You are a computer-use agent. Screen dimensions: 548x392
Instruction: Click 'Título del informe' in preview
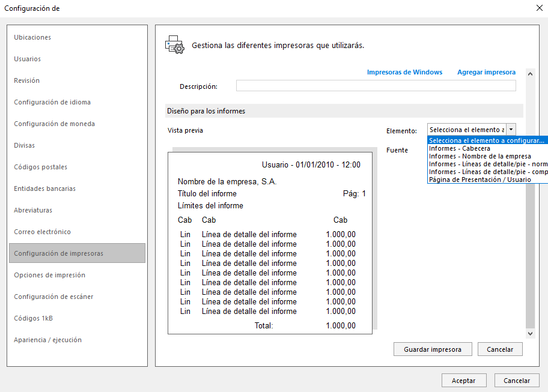(x=207, y=194)
